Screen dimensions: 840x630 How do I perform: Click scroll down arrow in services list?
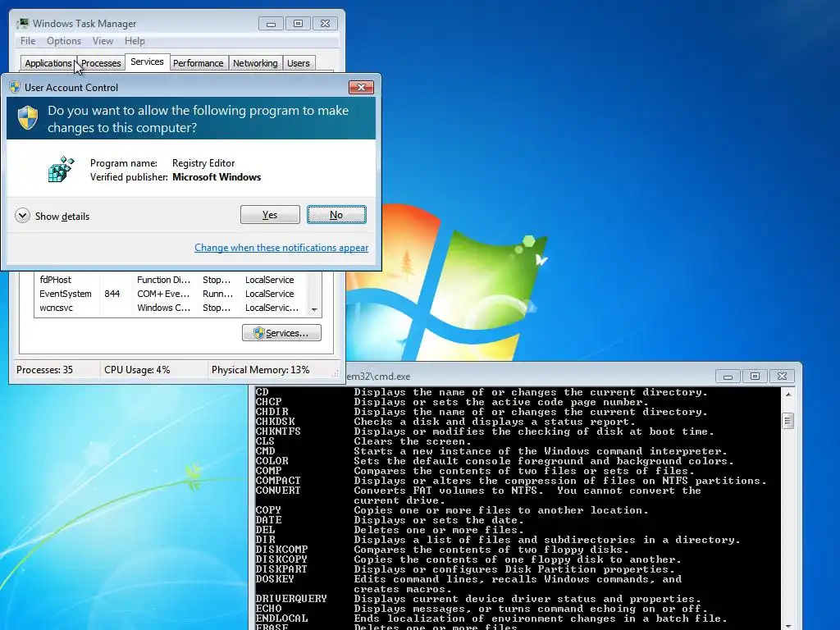pos(314,309)
